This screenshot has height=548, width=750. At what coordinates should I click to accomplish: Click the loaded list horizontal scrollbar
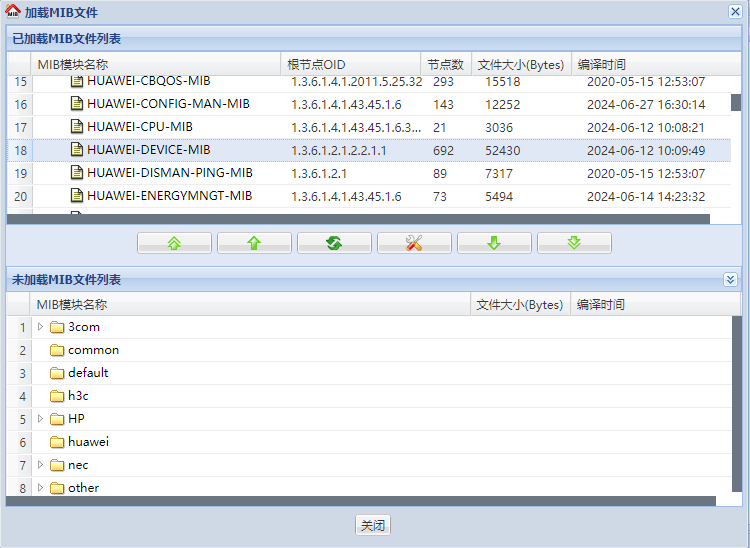(x=358, y=219)
